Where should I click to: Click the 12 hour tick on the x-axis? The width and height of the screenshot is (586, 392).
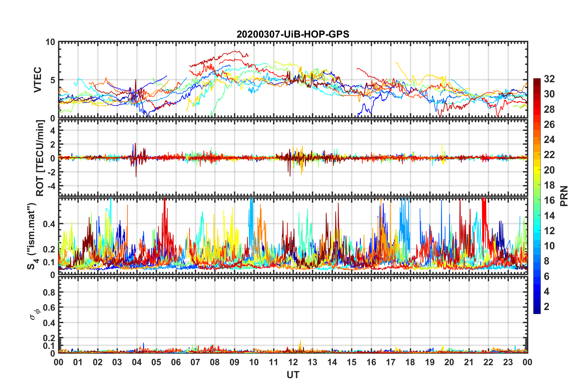pos(293,362)
